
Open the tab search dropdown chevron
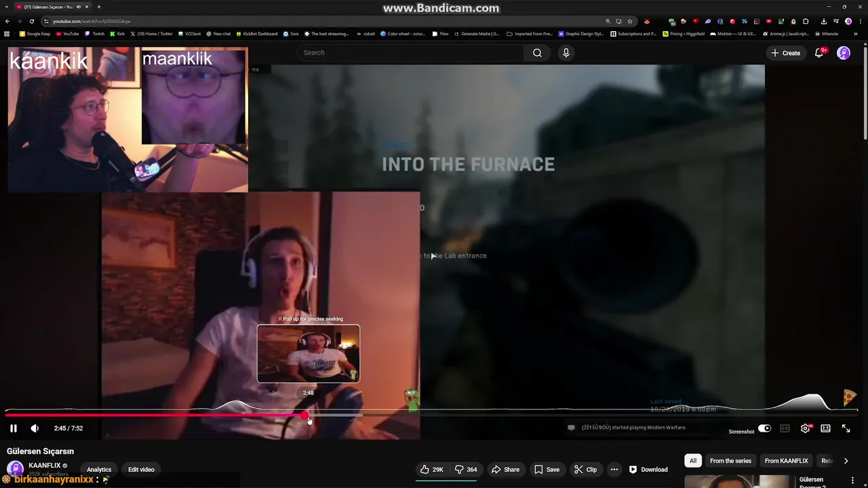point(6,7)
